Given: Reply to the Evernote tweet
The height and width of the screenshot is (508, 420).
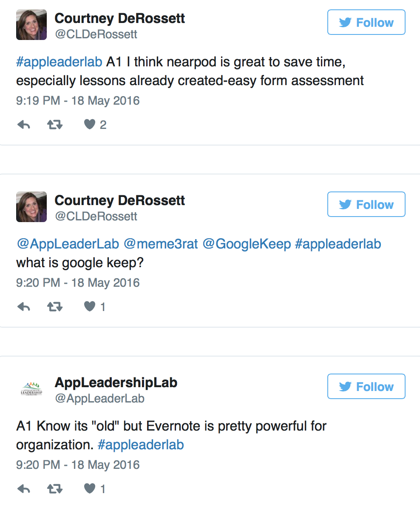Looking at the screenshot, I should point(24,488).
